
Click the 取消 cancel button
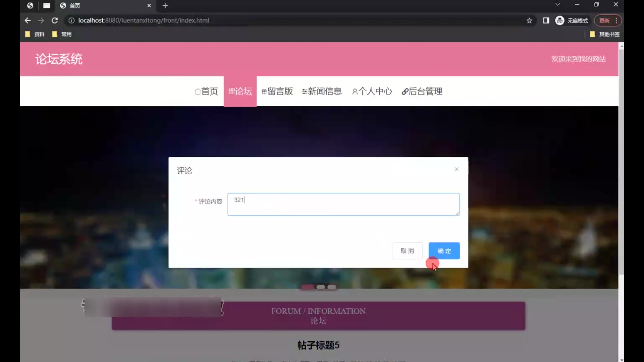[x=407, y=251]
